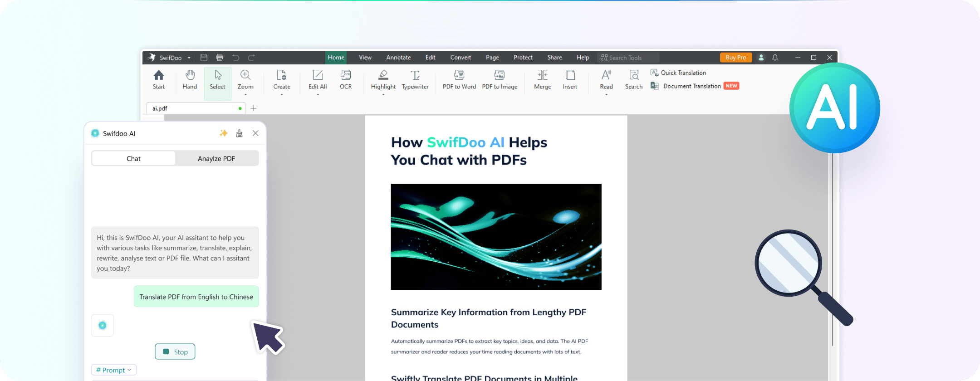Click the redo arrow
The image size is (980, 381).
click(x=251, y=58)
